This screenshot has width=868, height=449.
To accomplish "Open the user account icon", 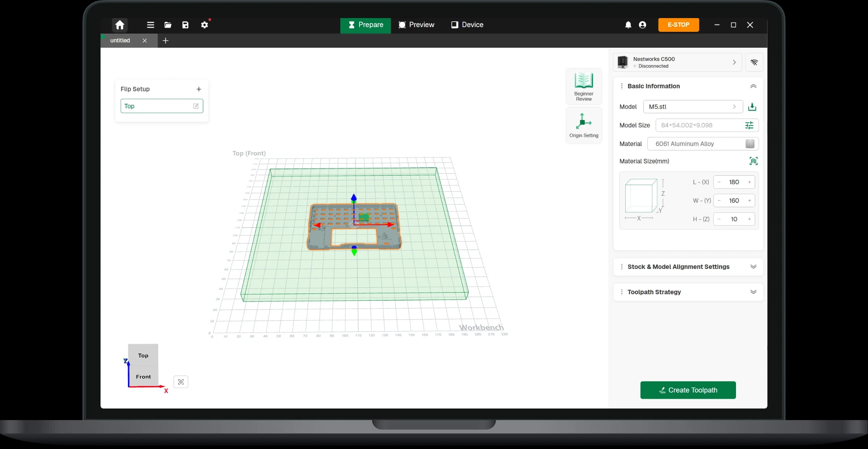I will tap(642, 25).
